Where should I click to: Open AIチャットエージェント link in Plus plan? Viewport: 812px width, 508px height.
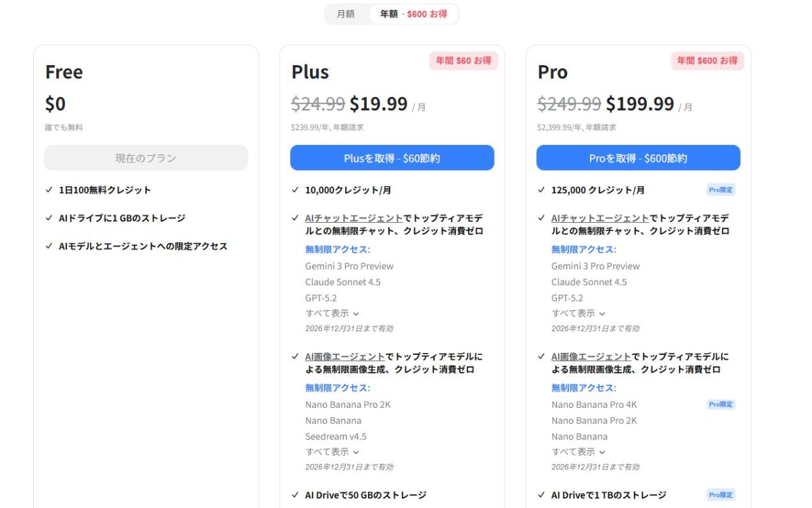tap(354, 219)
